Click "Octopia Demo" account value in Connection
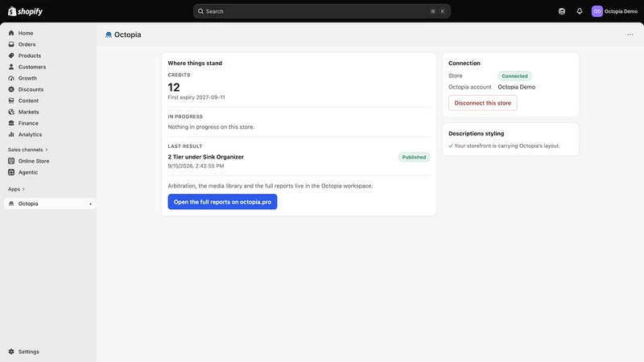The width and height of the screenshot is (644, 362). tap(516, 87)
